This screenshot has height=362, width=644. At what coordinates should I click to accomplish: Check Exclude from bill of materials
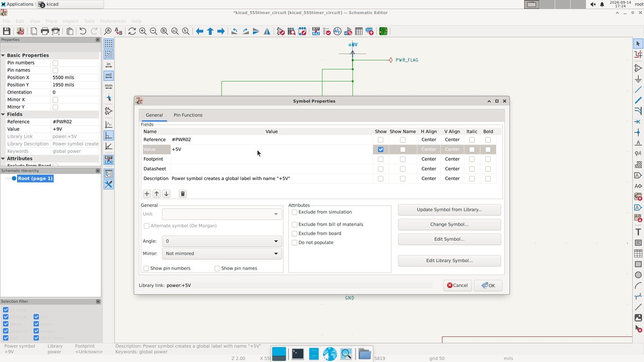(294, 225)
